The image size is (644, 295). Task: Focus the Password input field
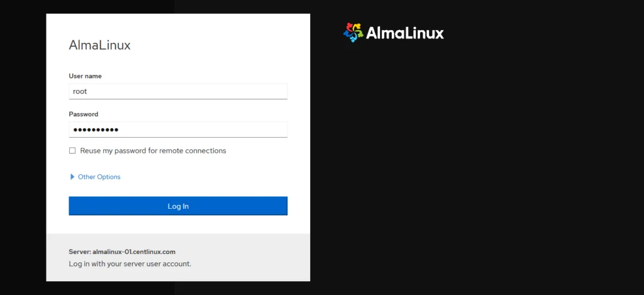point(178,130)
